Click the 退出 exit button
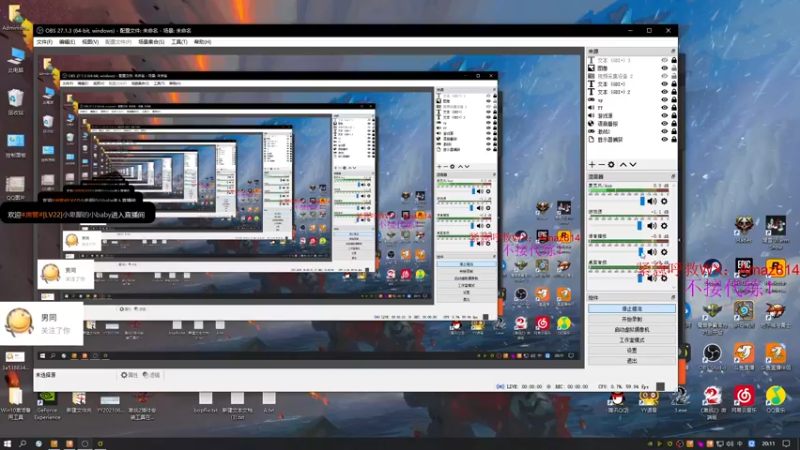 [632, 361]
